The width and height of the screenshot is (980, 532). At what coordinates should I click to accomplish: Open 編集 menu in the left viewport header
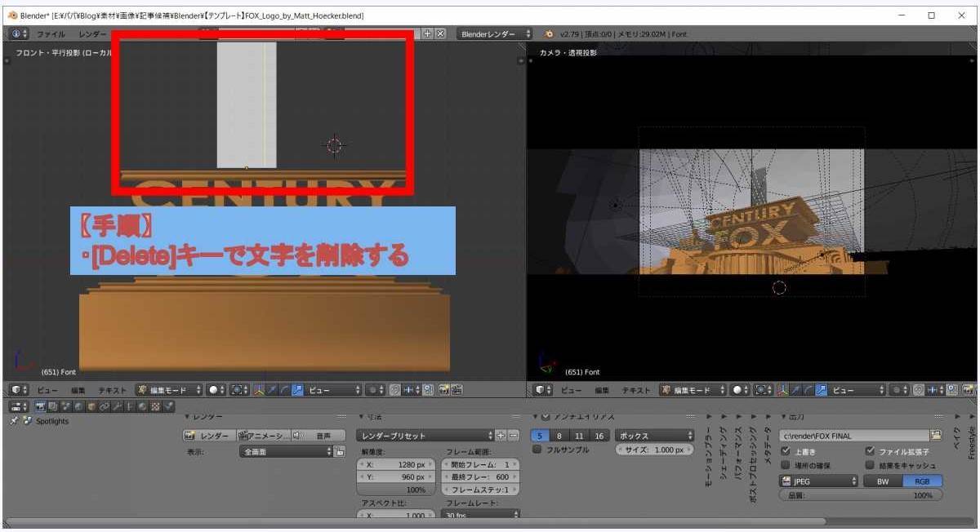pyautogui.click(x=78, y=390)
